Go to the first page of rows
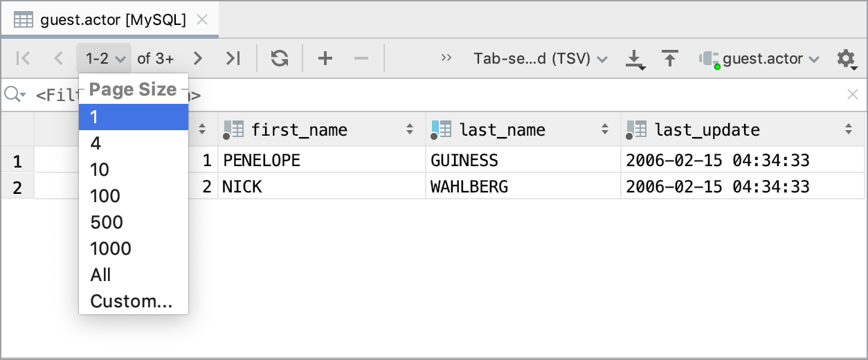The width and height of the screenshot is (868, 360). point(23,59)
